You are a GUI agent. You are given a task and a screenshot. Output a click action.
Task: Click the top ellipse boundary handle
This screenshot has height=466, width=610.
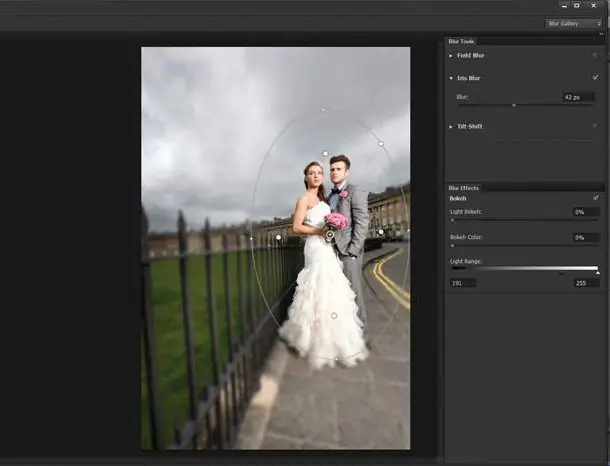323,109
